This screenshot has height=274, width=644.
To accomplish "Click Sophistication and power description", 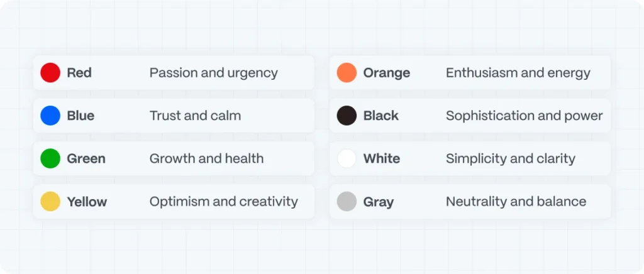I will tap(525, 116).
